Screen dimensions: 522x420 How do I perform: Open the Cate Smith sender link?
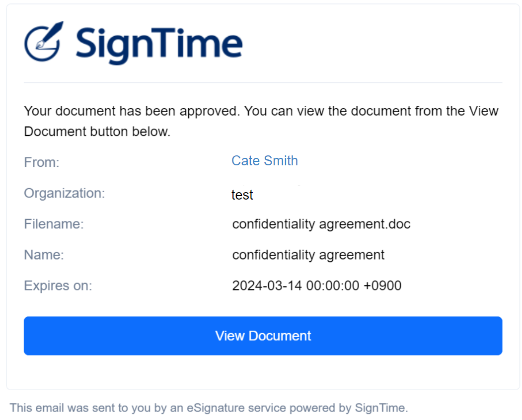click(265, 161)
